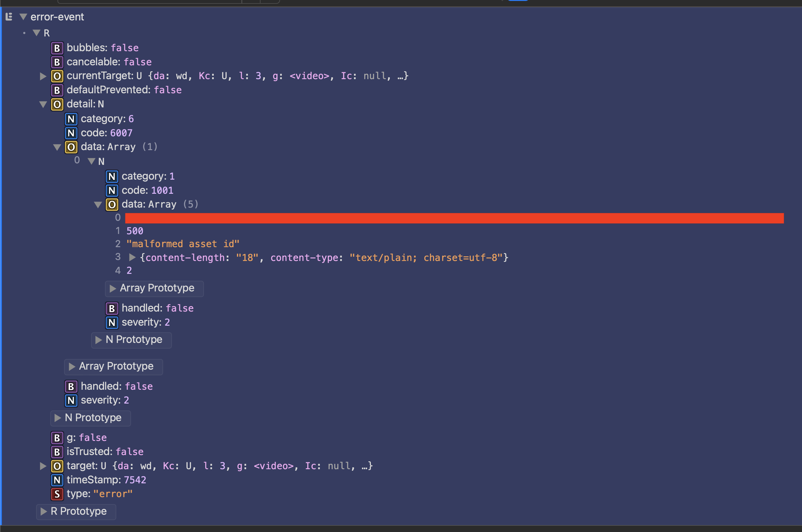Screen dimensions: 802x532
Task: Click the N badge next to category: 6
Action: 71,119
